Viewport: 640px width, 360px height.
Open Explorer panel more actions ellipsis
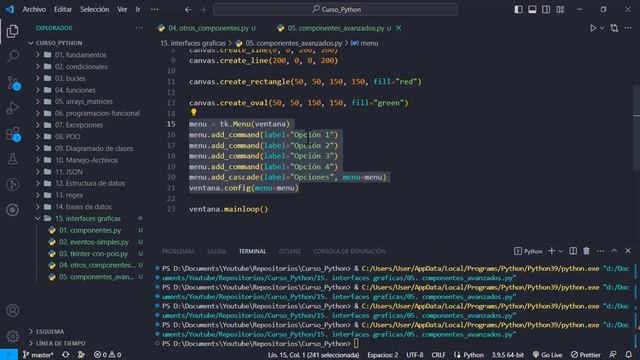point(140,28)
